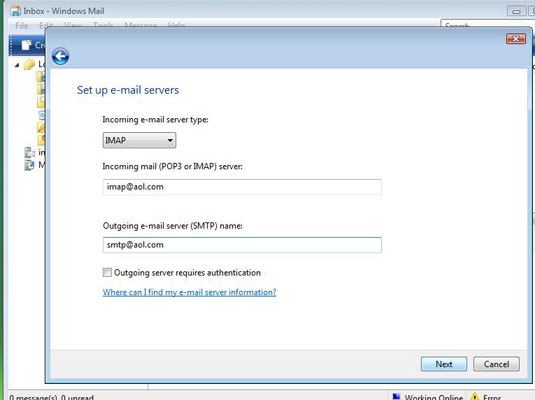This screenshot has width=535, height=400.
Task: Select the Local Folders folder icon
Action: (30, 64)
